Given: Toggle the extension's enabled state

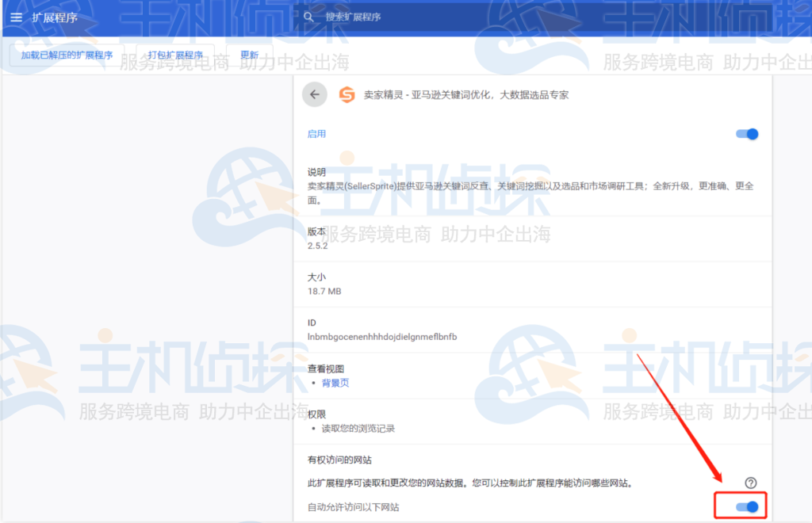Looking at the screenshot, I should pos(745,134).
